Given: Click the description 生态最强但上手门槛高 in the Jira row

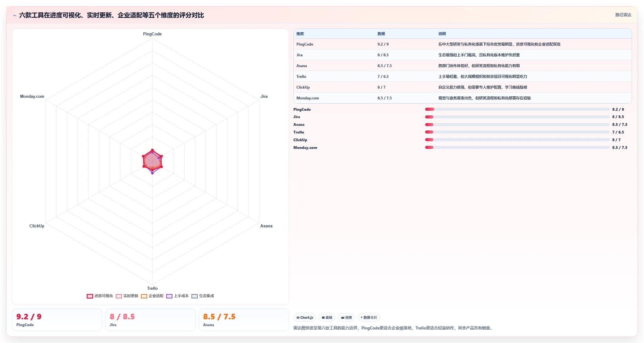Looking at the screenshot, I should point(479,55).
